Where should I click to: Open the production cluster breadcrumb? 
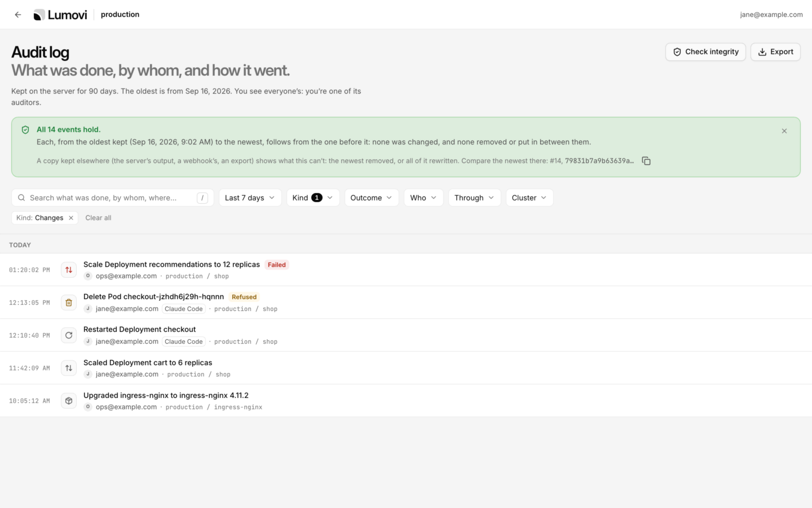(x=120, y=15)
